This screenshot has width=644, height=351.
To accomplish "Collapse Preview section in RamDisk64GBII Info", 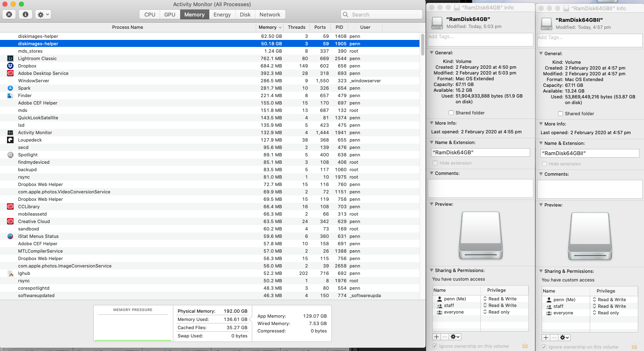I will 541,205.
